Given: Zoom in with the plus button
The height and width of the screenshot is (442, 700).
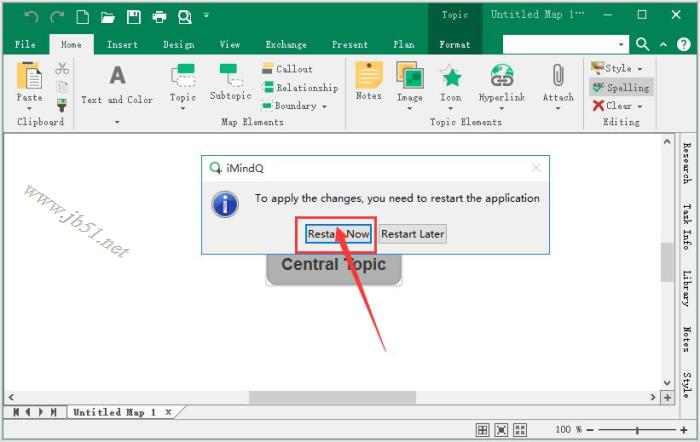Looking at the screenshot, I should point(683,430).
